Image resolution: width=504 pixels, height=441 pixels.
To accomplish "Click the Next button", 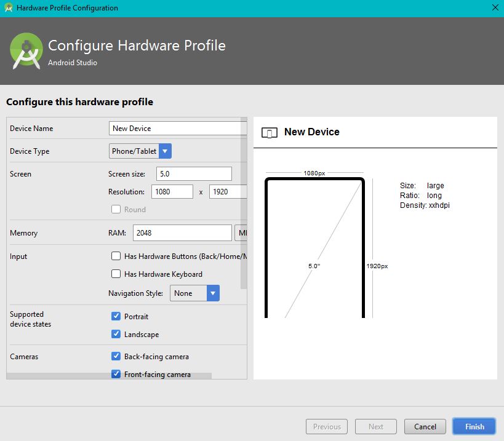I will (x=376, y=427).
